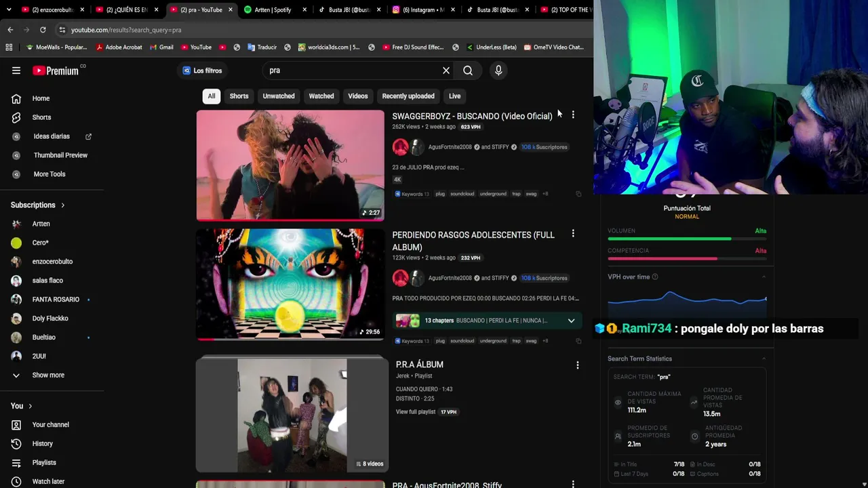
Task: Click the address bar URL
Action: pyautogui.click(x=126, y=30)
